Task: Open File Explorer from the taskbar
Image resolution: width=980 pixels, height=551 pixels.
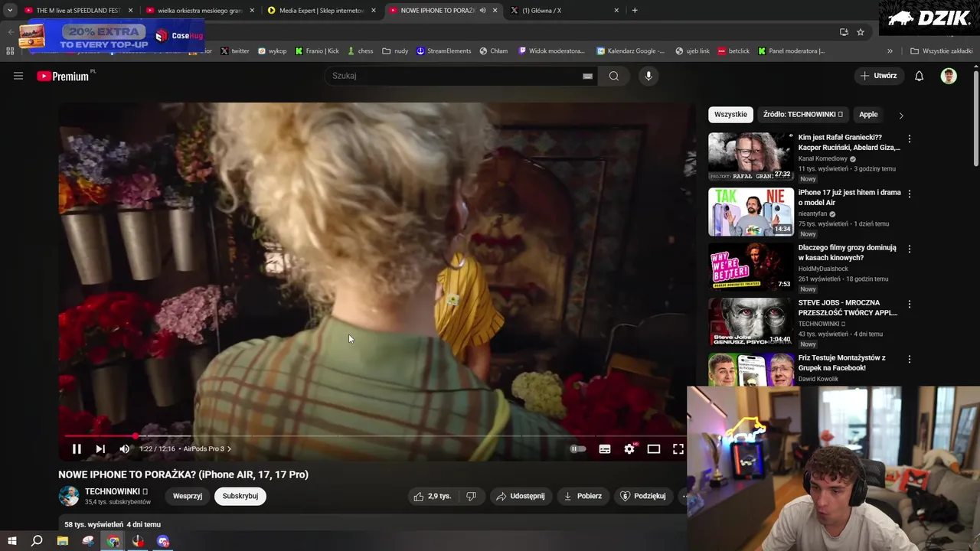Action: point(63,541)
